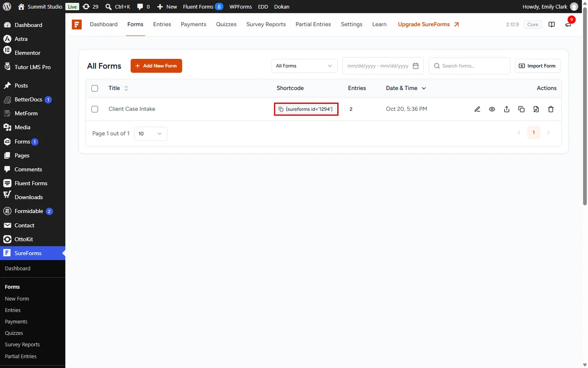Open the updates icon showing 29
This screenshot has height=368, width=588.
(x=90, y=7)
